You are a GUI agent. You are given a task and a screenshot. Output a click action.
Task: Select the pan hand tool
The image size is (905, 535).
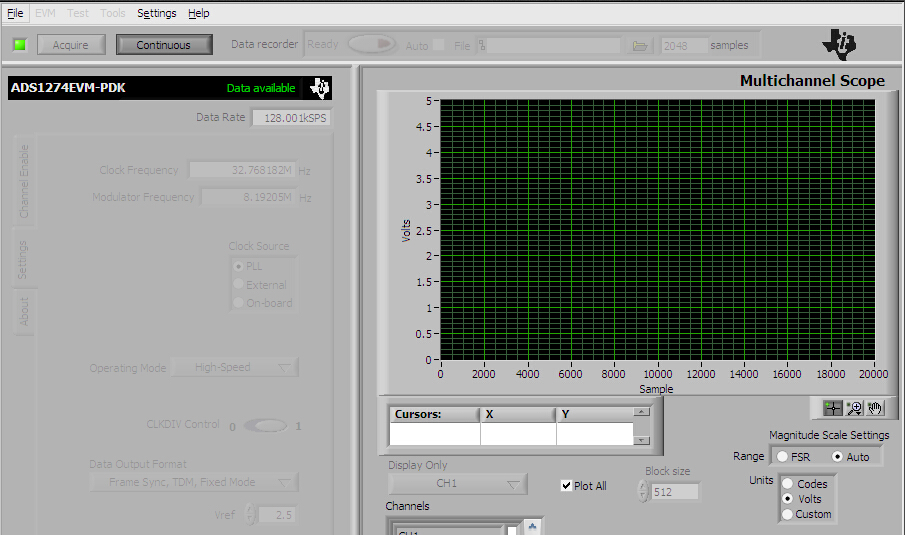point(875,408)
